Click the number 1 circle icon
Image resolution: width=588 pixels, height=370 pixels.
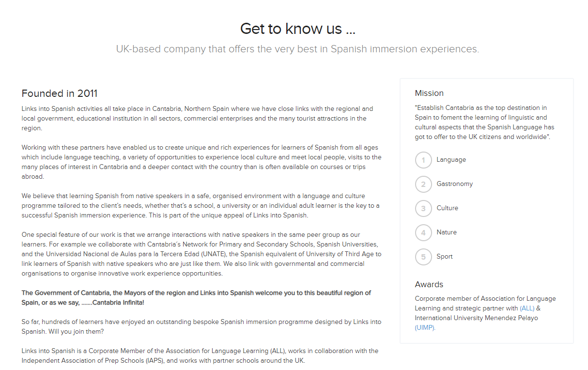click(423, 160)
